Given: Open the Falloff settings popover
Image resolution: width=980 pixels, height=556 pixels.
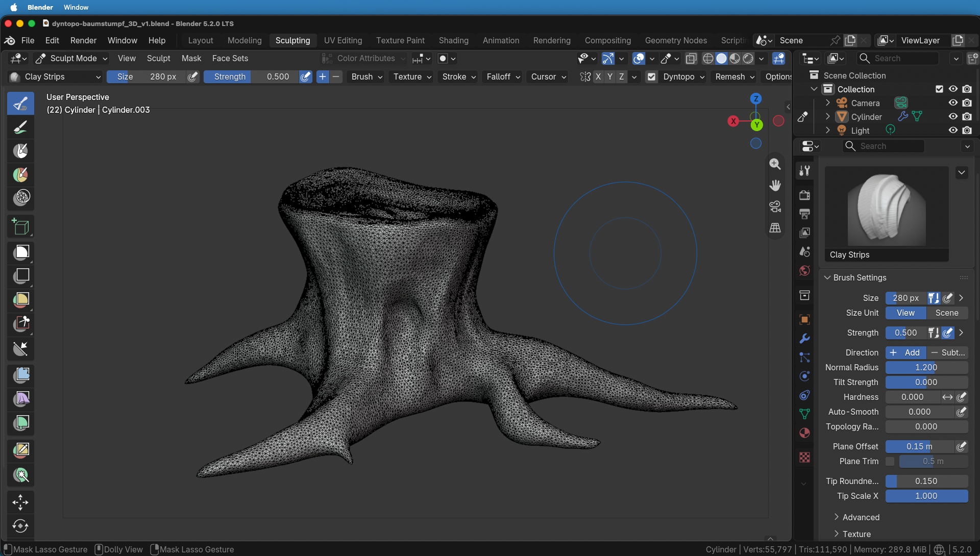Looking at the screenshot, I should (x=503, y=77).
